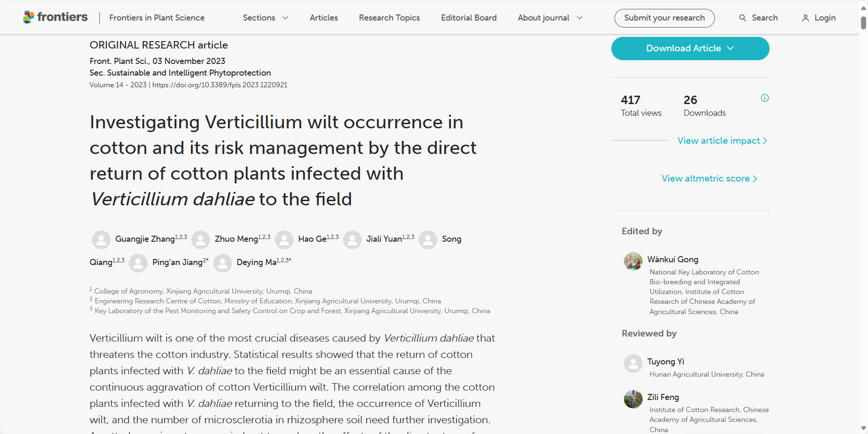Click Zili Feng's reviewer photo

633,399
